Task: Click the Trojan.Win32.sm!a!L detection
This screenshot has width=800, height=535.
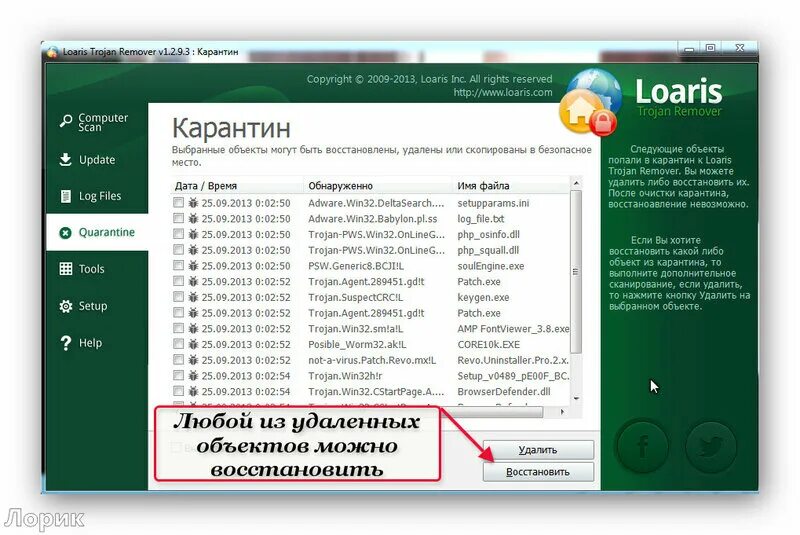Action: tap(355, 328)
